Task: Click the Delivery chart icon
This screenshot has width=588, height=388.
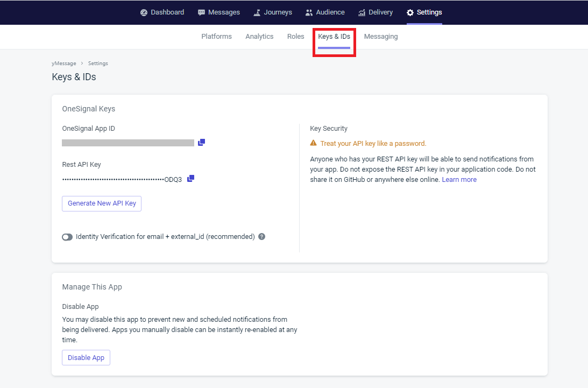Action: 362,12
